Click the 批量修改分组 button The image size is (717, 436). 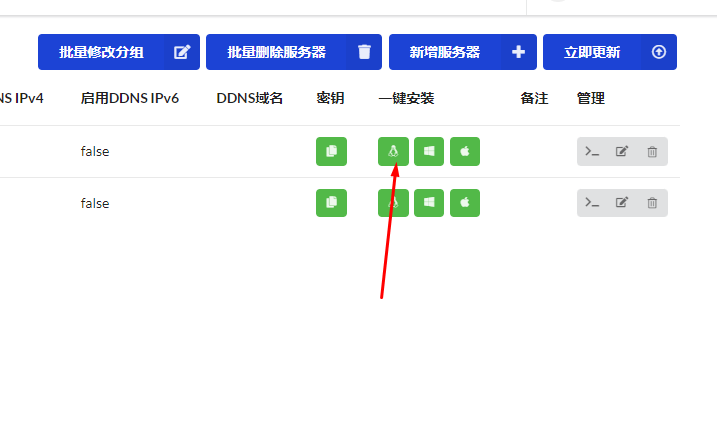tap(119, 52)
